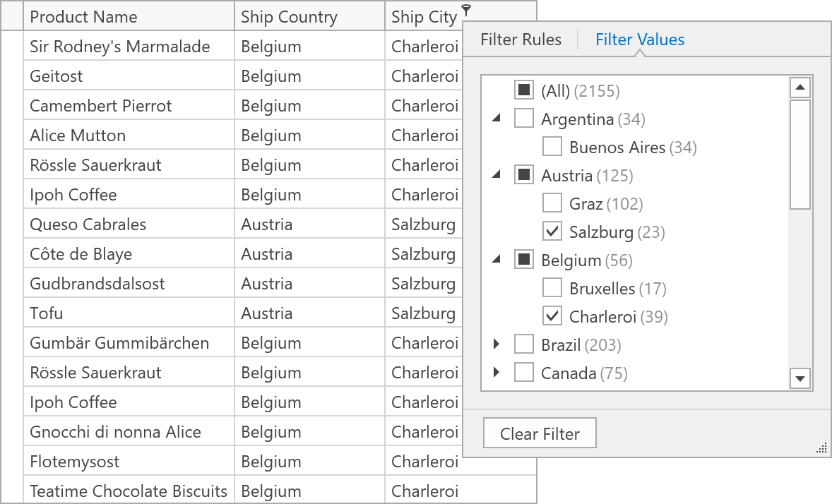Toggle the (All) checkbox
This screenshot has width=832, height=504.
pyautogui.click(x=524, y=90)
